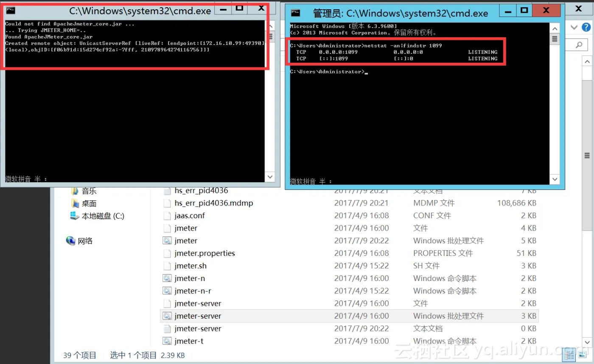Screen dimensions: 594x364
Task: Open the 音乐 music folder icon
Action: click(x=75, y=191)
